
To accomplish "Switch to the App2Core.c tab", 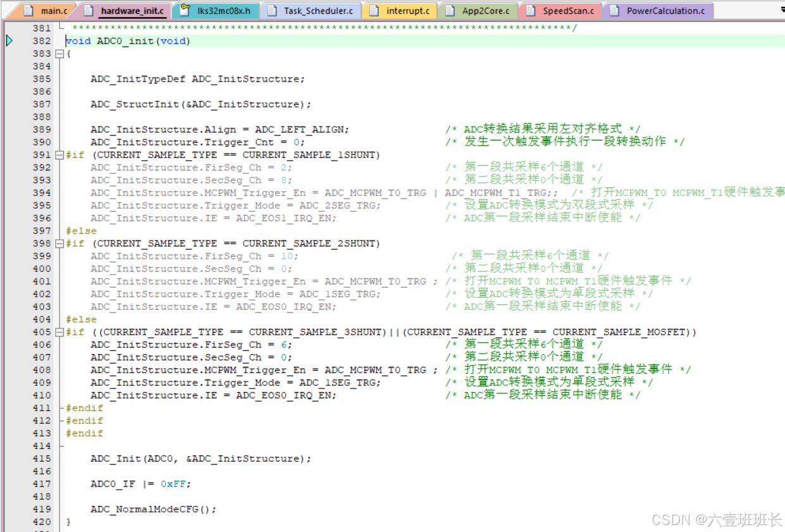I will 478,11.
